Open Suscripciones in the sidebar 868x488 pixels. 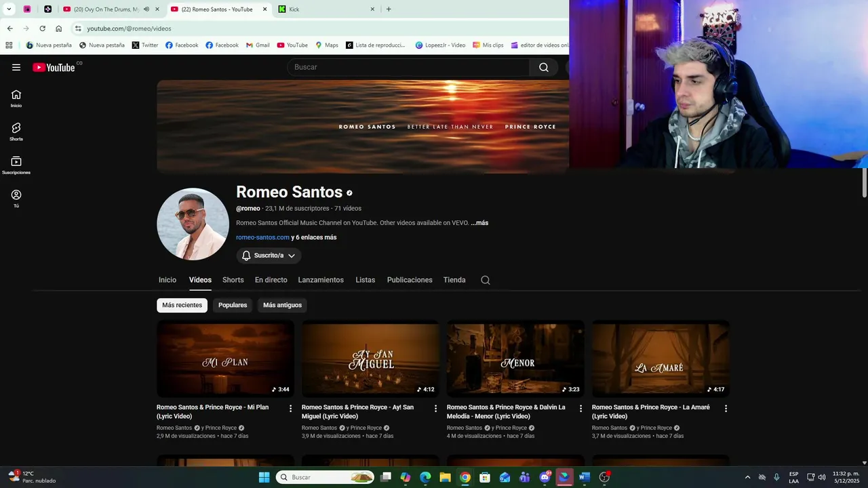[16, 165]
